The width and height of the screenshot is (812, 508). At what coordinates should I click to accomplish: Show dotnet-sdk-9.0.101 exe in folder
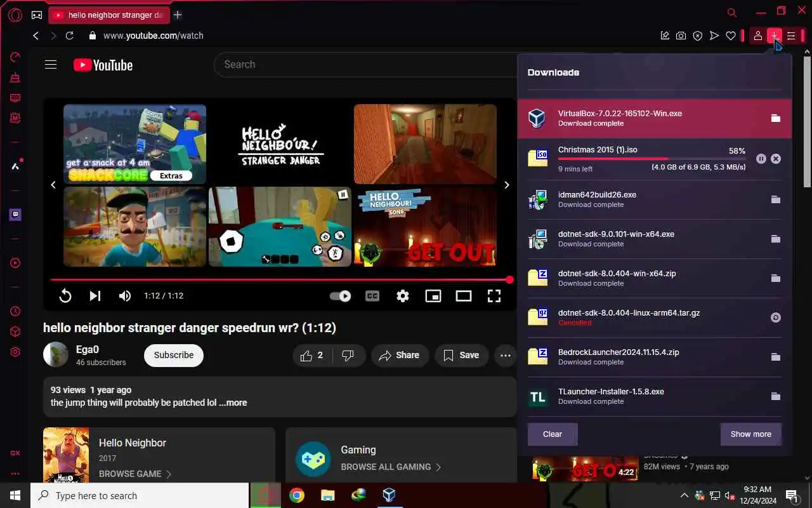click(775, 239)
